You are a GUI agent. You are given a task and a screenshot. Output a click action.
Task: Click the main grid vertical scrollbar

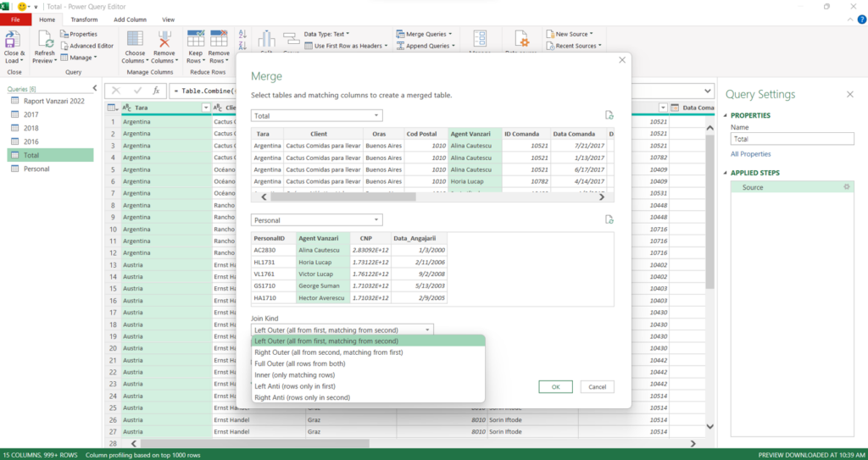709,212
